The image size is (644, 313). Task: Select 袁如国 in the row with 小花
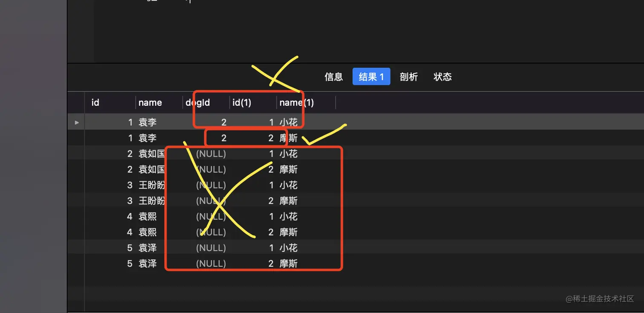click(x=152, y=154)
